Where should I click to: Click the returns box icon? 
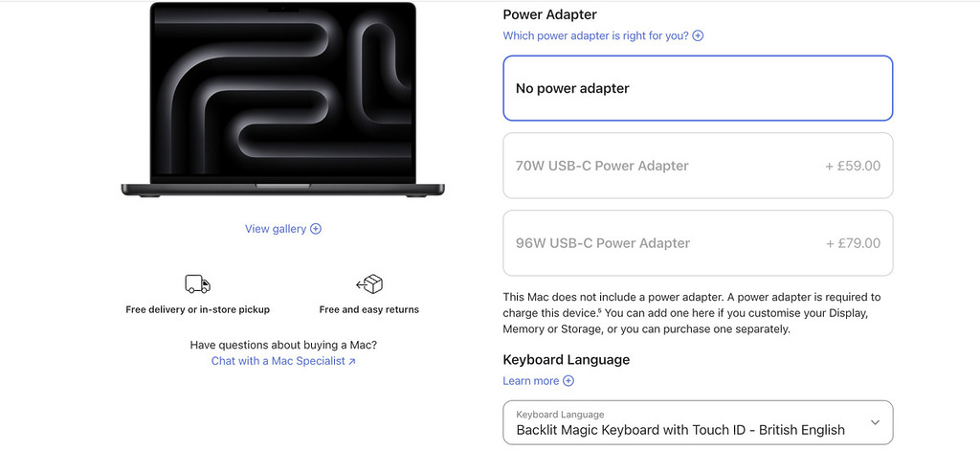click(x=369, y=283)
